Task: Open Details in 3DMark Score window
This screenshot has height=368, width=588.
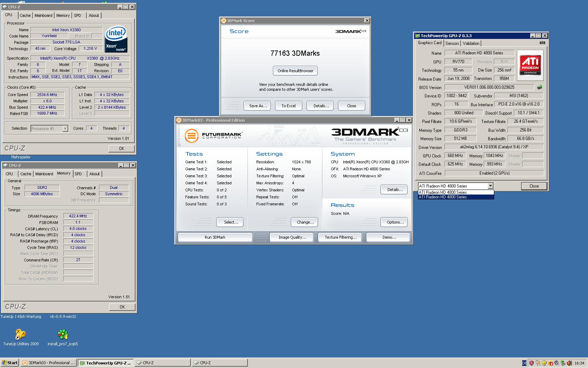Action: point(321,106)
